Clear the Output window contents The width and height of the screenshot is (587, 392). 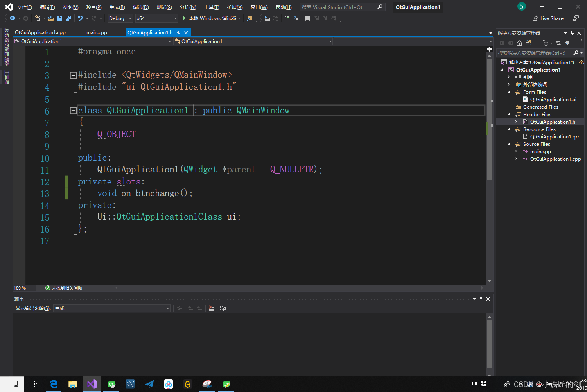212,308
